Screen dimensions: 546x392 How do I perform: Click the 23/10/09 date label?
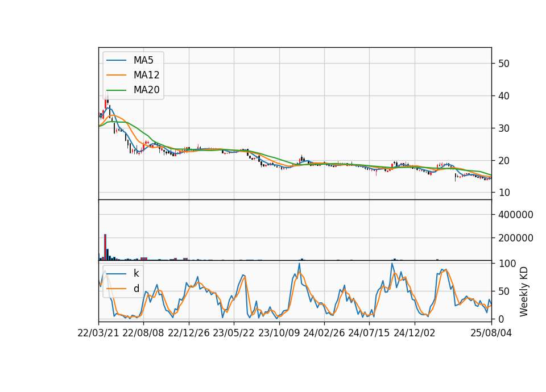click(279, 333)
